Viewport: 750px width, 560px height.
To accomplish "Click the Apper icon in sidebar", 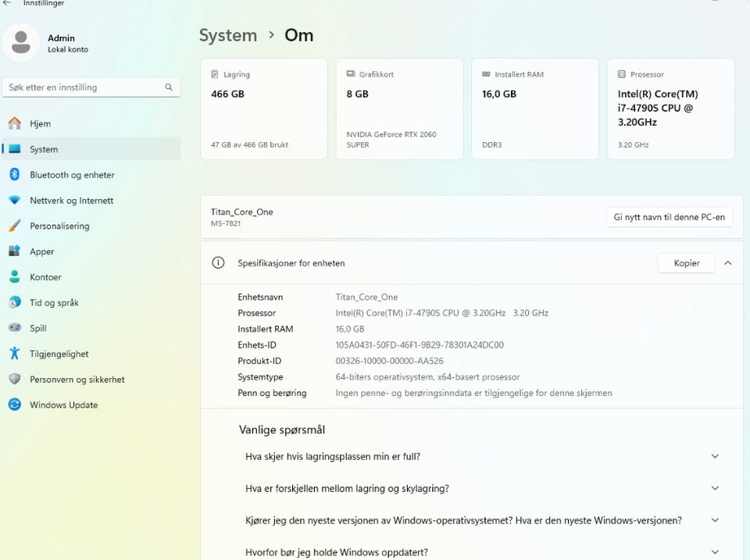I will click(15, 251).
